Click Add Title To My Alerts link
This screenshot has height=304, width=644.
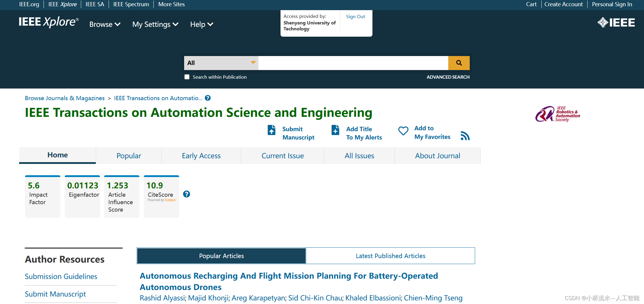pos(364,133)
